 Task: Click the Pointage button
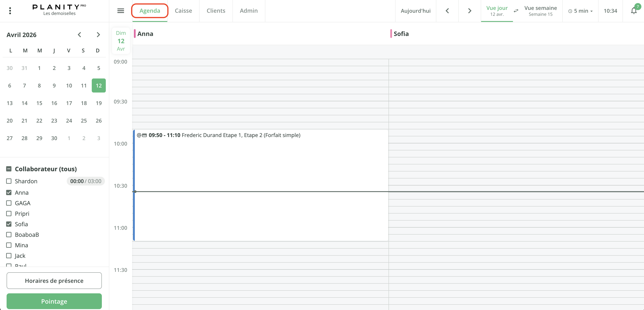click(54, 301)
